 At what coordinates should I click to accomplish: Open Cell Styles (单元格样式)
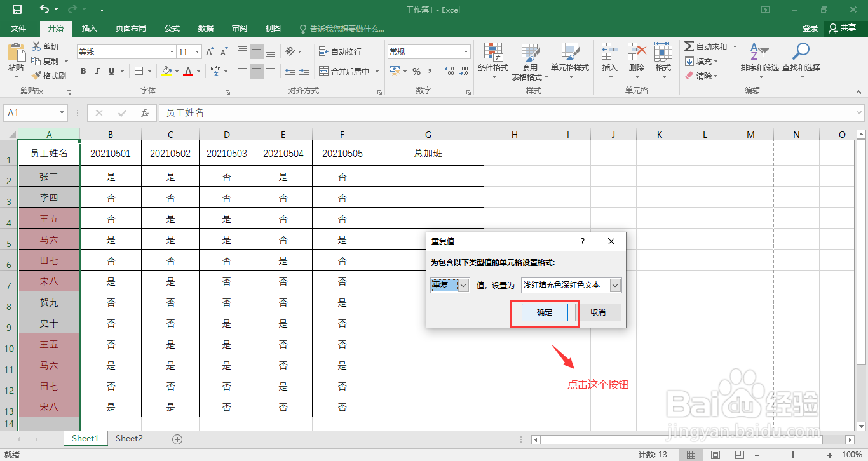[570, 62]
